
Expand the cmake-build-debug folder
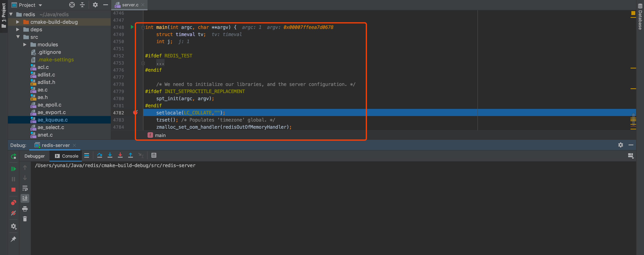17,22
